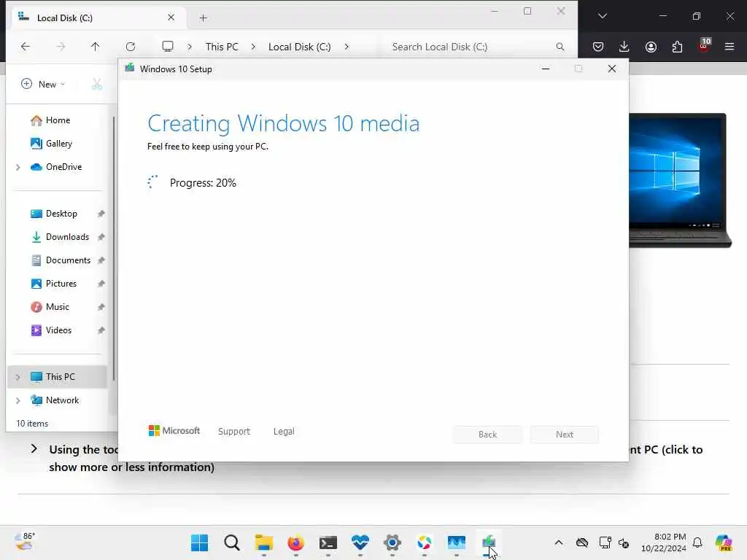747x560 pixels.
Task: Click the colorful swirl taskbar icon
Action: [x=424, y=542]
